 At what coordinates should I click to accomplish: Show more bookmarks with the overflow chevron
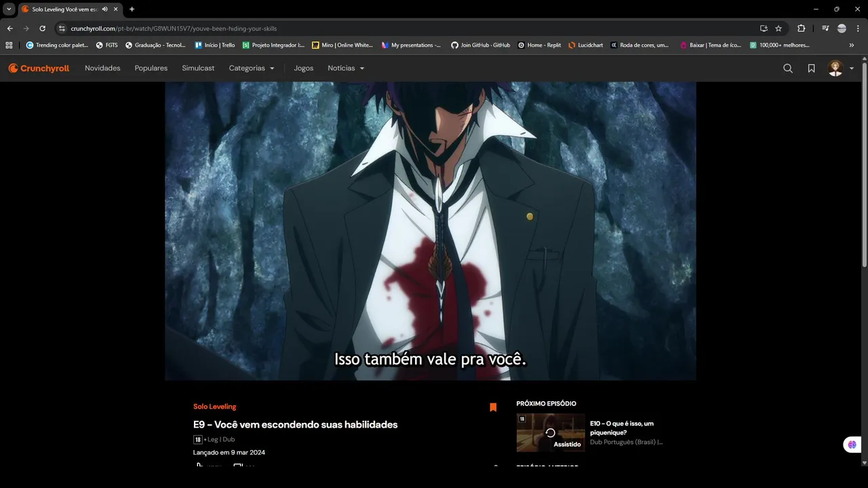point(852,45)
